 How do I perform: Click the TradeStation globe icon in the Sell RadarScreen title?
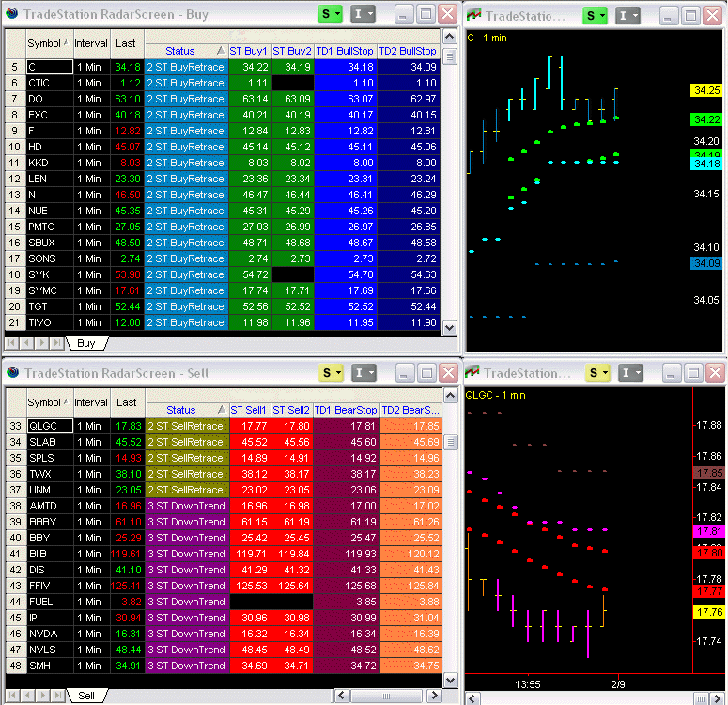click(x=13, y=372)
